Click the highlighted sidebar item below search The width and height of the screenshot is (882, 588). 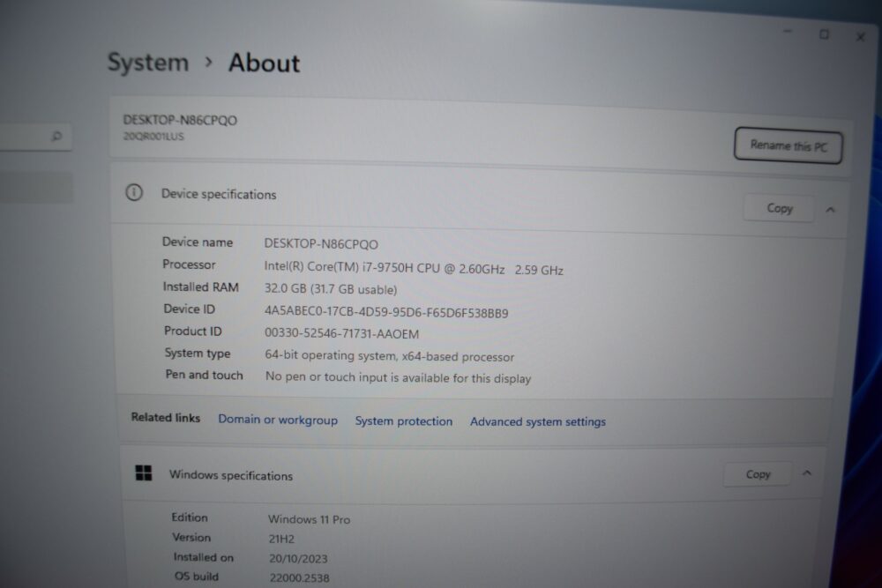click(x=35, y=187)
